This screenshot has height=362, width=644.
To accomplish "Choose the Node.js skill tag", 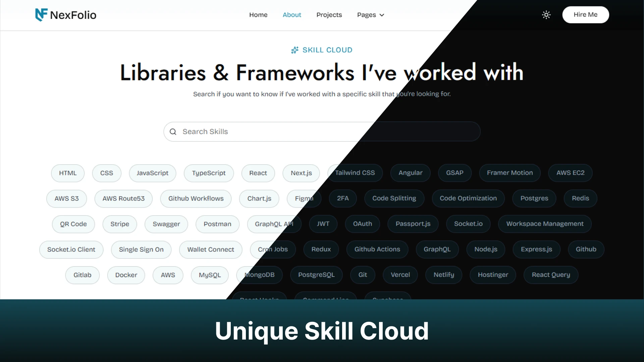I will (486, 249).
